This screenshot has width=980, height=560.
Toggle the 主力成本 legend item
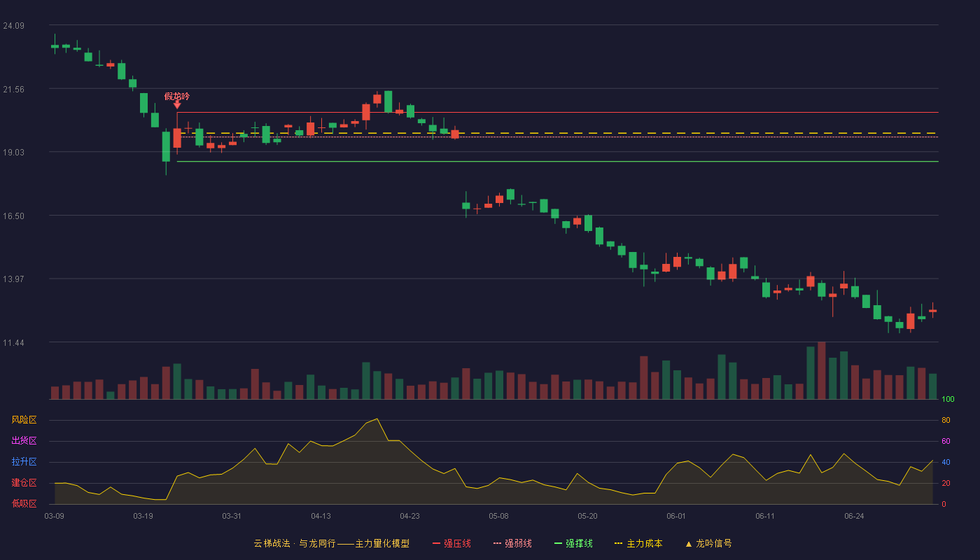pyautogui.click(x=638, y=543)
